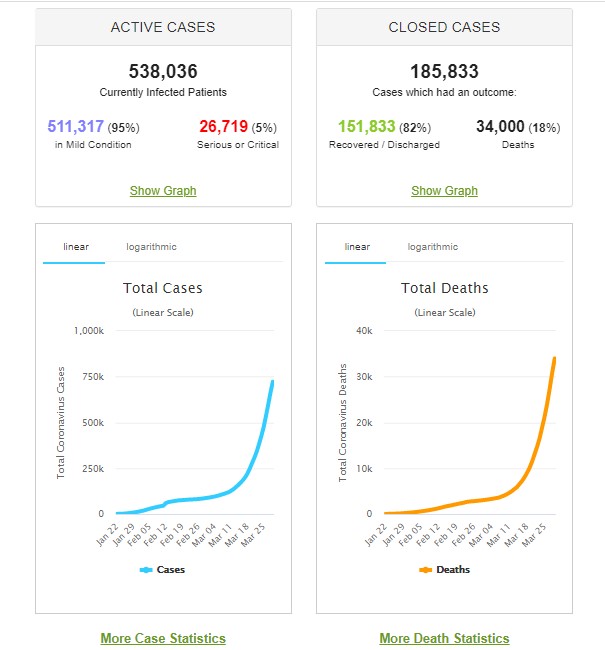The image size is (605, 650).
Task: Click the red 26,719 serious cases number
Action: pyautogui.click(x=227, y=127)
